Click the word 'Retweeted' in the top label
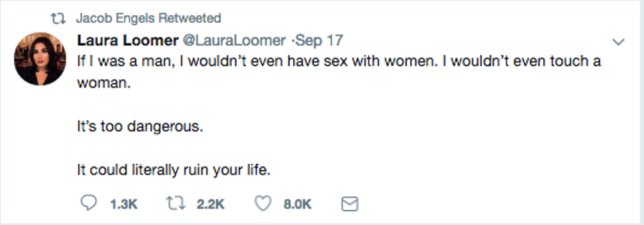This screenshot has width=644, height=225. click(190, 18)
